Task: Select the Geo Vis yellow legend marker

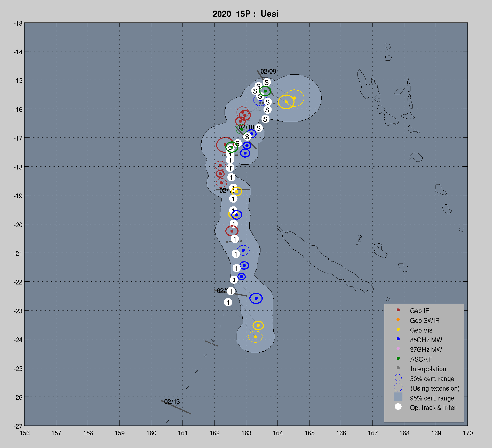Action: tap(398, 329)
